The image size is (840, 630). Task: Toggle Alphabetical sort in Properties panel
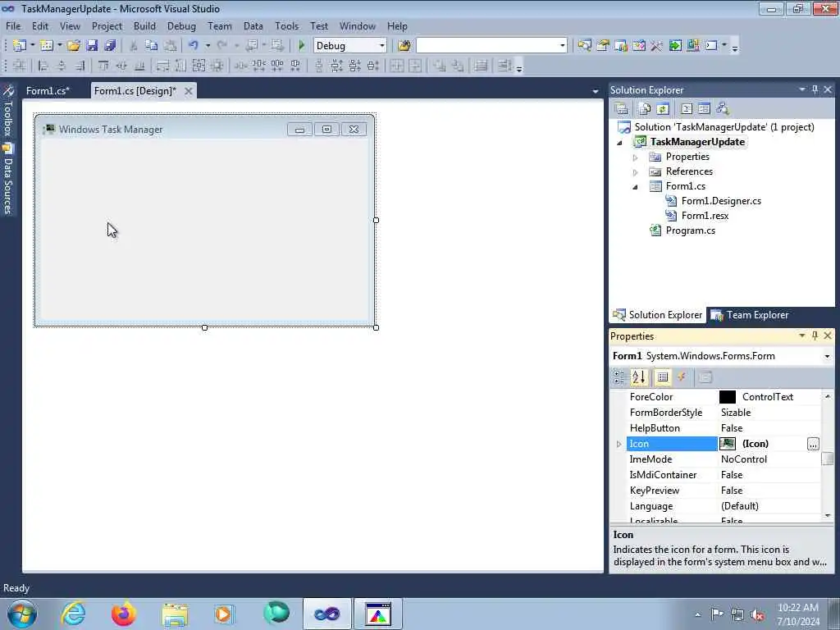click(638, 377)
